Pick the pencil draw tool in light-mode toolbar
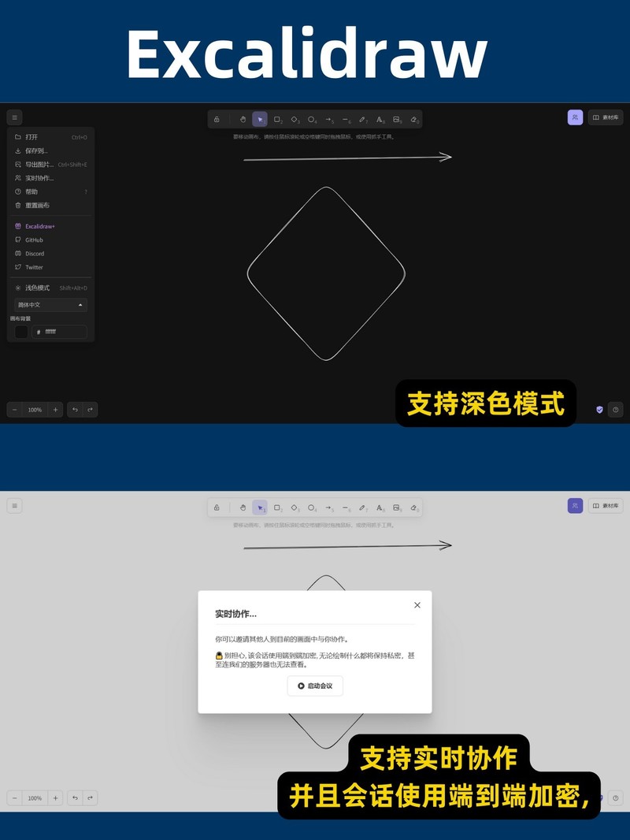 (x=363, y=507)
